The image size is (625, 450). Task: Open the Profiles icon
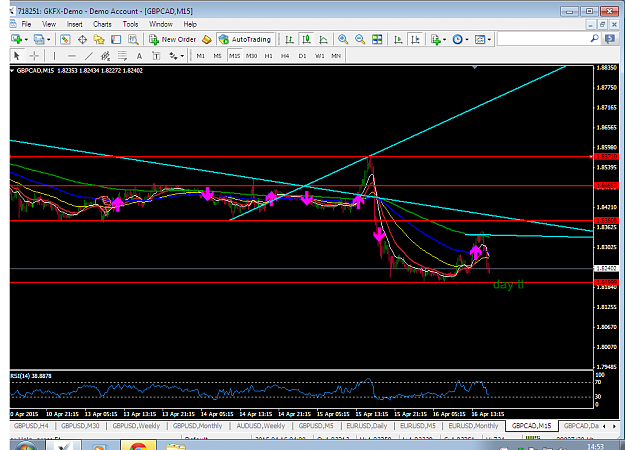(x=39, y=39)
